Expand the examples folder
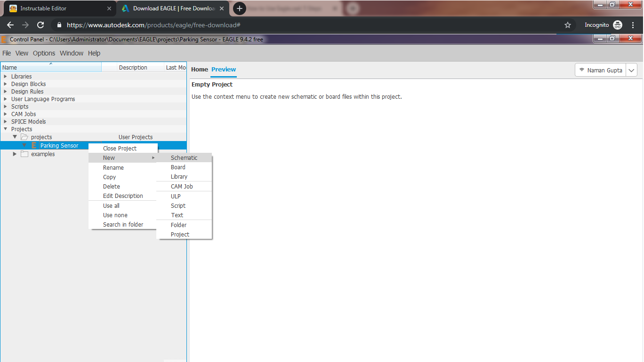Screen dimensions: 644x362 (x=15, y=154)
